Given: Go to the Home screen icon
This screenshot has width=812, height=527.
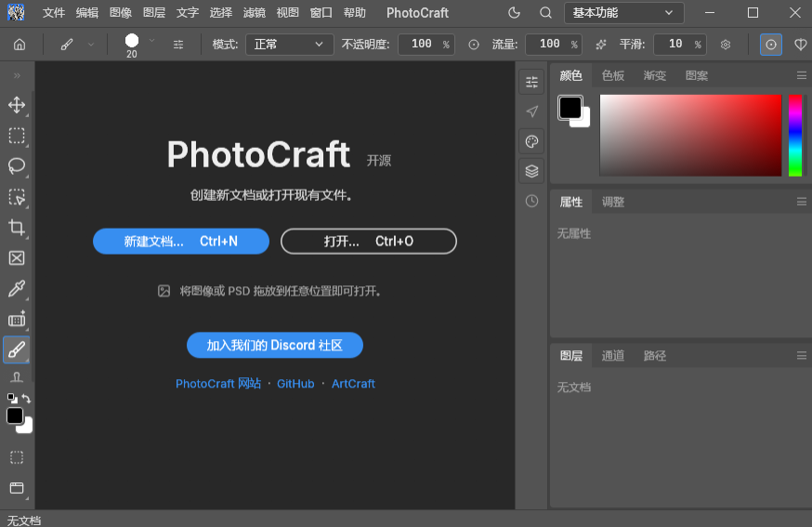Looking at the screenshot, I should 20,45.
